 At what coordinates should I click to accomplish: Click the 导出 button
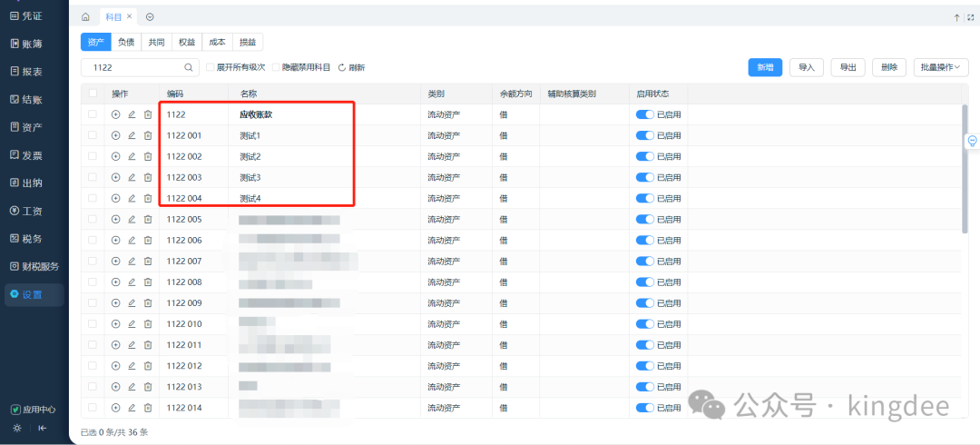click(848, 67)
